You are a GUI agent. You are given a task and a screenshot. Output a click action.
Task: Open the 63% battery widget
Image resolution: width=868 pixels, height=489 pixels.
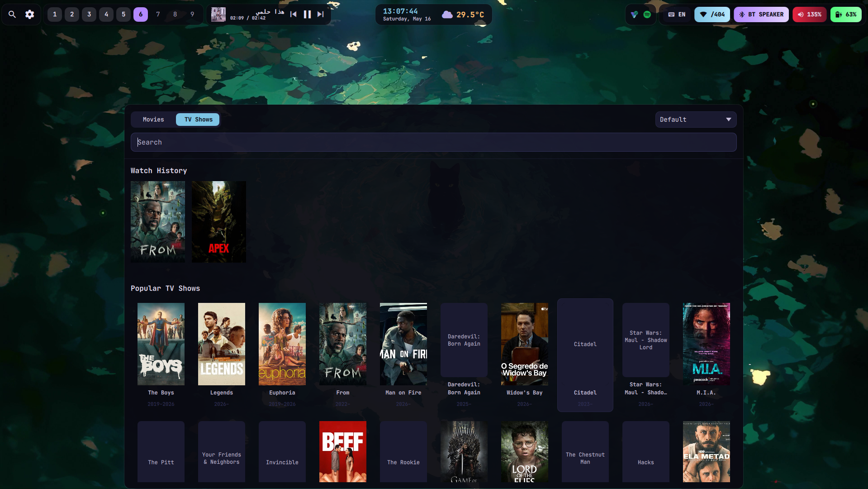pyautogui.click(x=846, y=14)
